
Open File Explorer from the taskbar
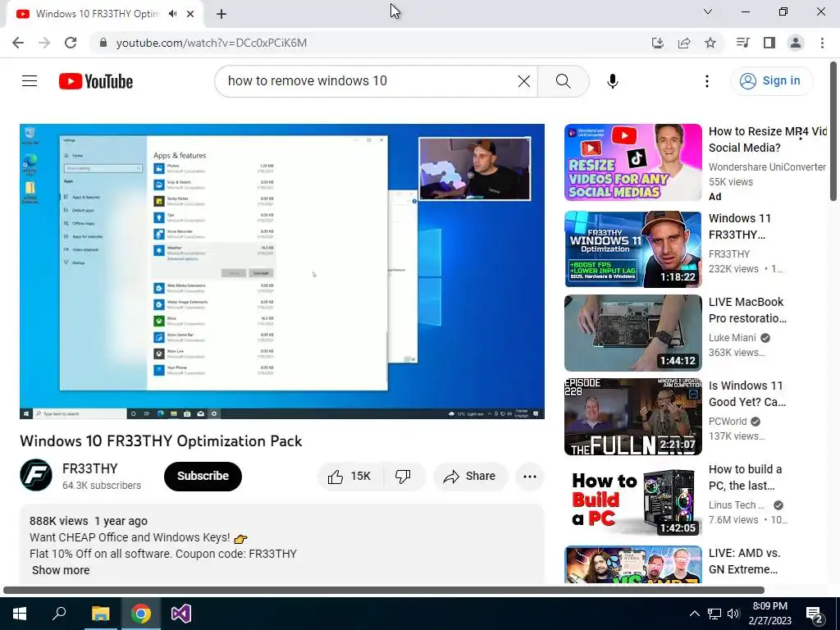coord(100,614)
